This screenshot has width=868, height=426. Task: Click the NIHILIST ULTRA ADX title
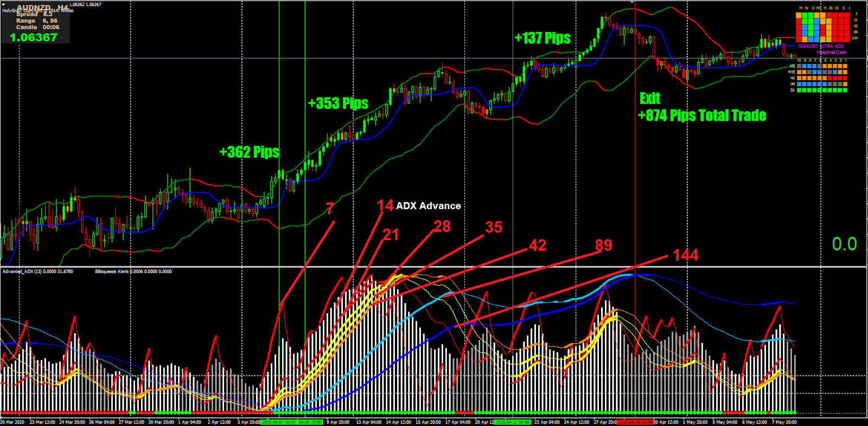click(821, 47)
